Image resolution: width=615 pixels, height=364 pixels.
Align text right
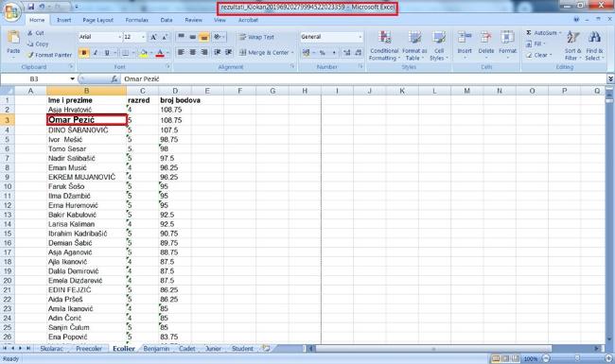click(204, 53)
